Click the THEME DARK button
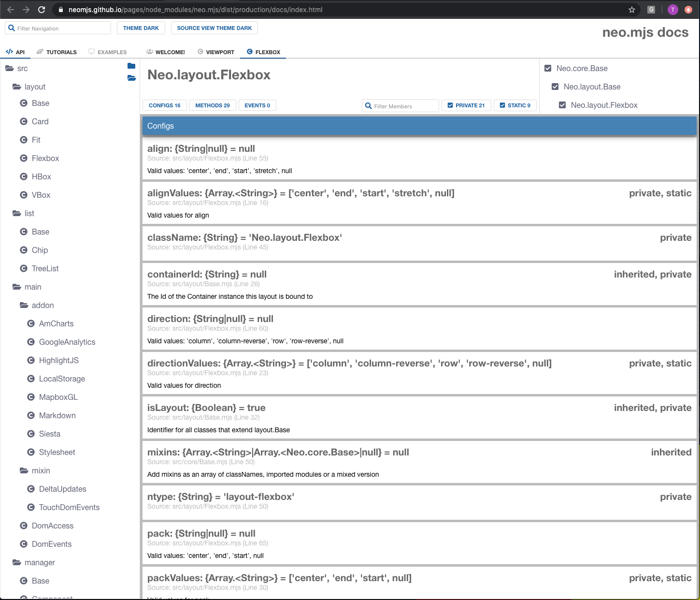Screen dimensions: 700x600 coord(141,28)
